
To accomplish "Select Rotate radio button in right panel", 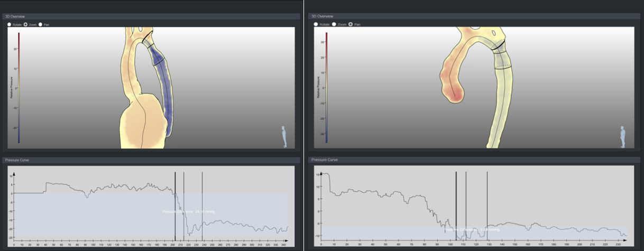I will coord(316,24).
